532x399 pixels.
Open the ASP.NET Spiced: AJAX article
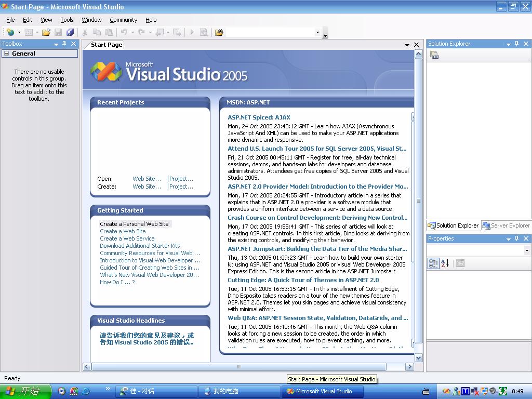click(x=259, y=117)
